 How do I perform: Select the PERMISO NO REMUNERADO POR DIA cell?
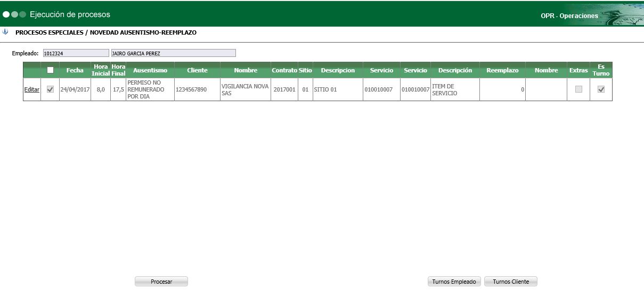[150, 89]
